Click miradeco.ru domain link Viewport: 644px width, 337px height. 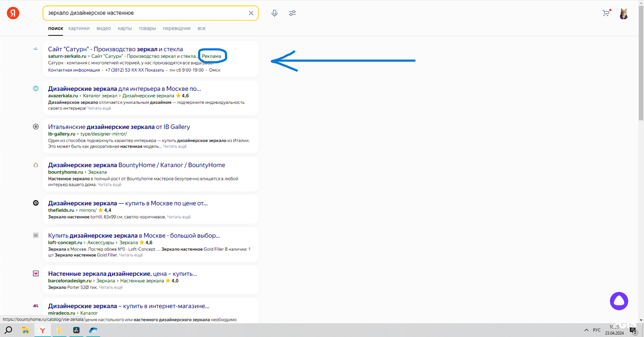62,313
